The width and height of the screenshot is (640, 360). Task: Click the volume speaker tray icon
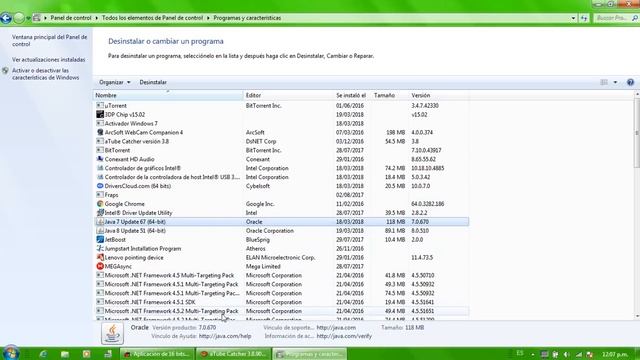pyautogui.click(x=567, y=354)
